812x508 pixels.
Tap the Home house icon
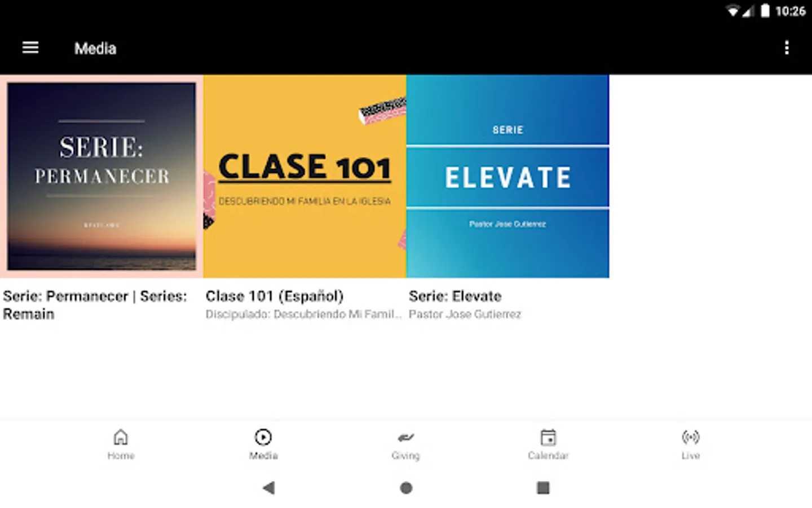pos(121,437)
